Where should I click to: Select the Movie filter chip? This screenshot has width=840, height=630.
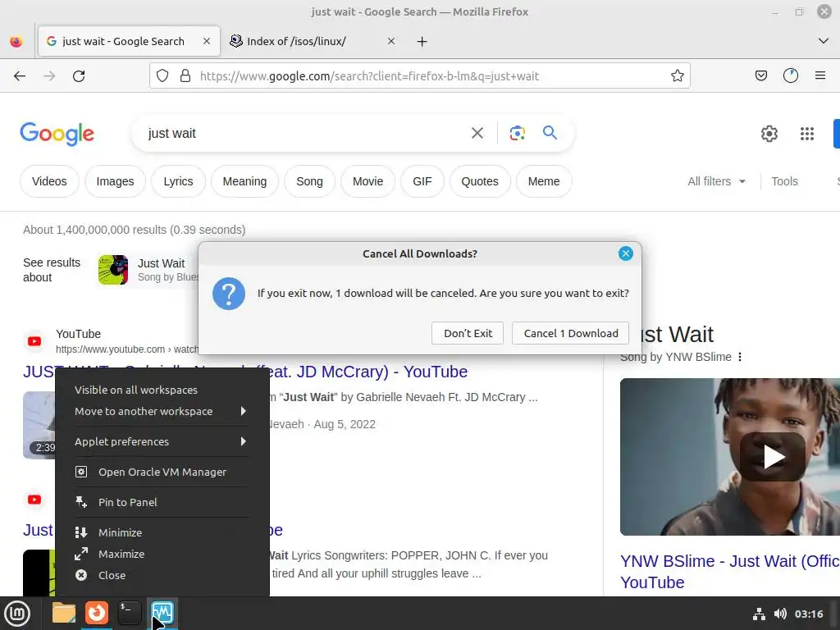368,181
